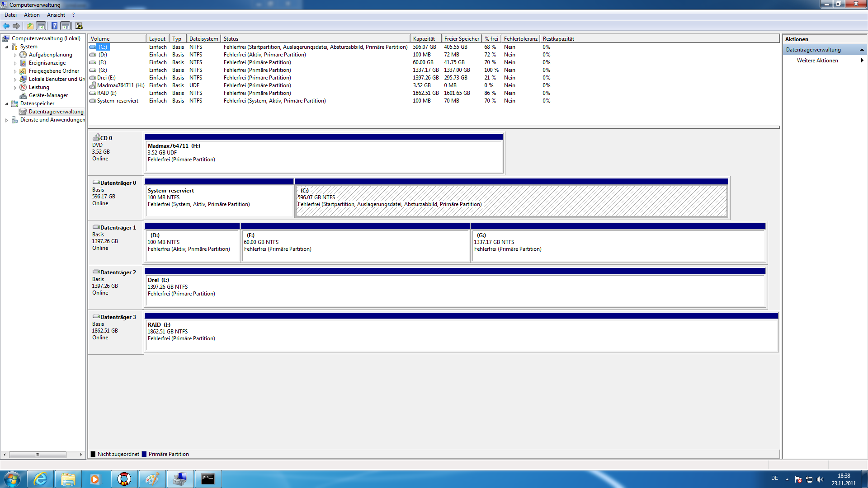
Task: Expand Dienste und Anwendungen node
Action: 6,120
